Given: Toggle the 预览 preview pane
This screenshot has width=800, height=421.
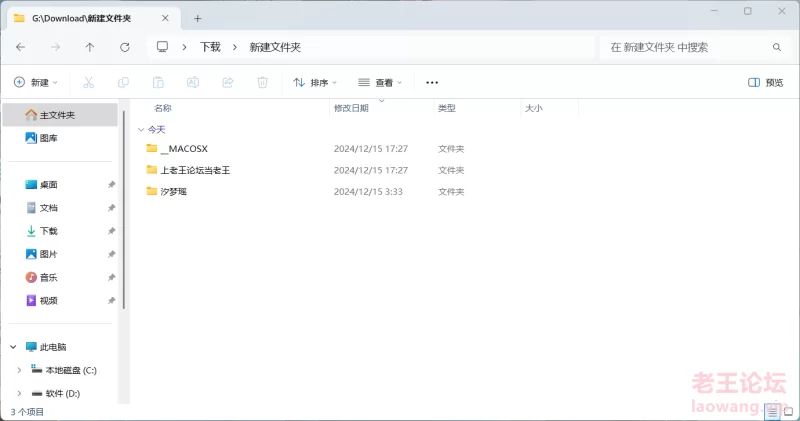Looking at the screenshot, I should [766, 83].
